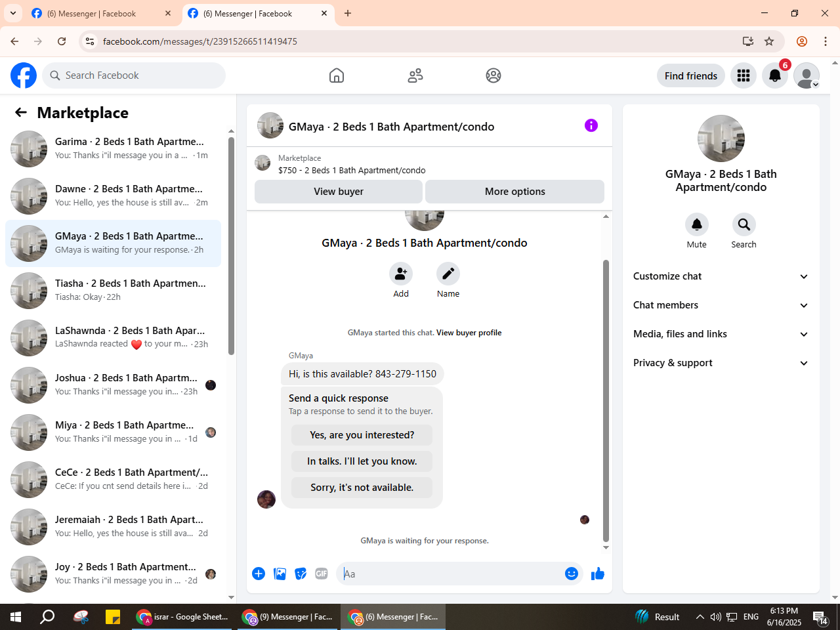Image resolution: width=840 pixels, height=630 pixels.
Task: Open the account profile avatar menu
Action: pyautogui.click(x=807, y=75)
